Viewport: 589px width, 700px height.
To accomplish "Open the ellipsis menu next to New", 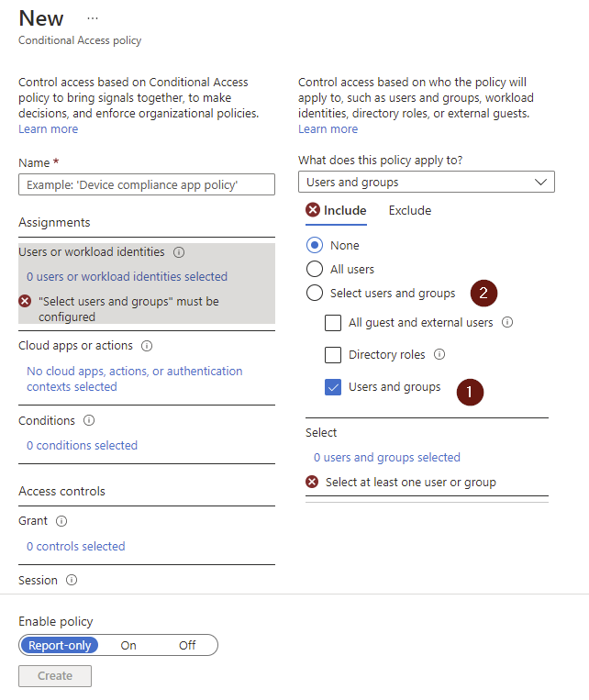I will [93, 18].
